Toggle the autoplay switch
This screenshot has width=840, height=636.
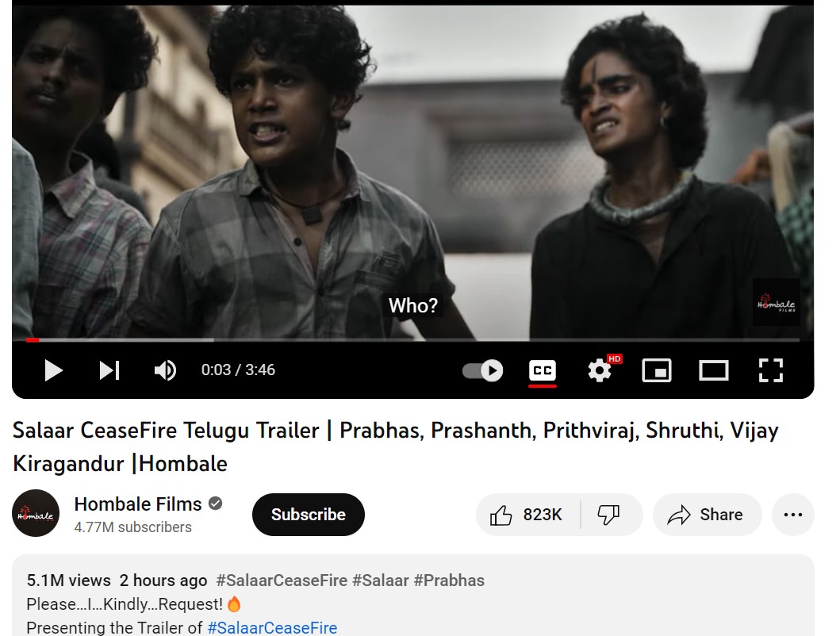(483, 370)
